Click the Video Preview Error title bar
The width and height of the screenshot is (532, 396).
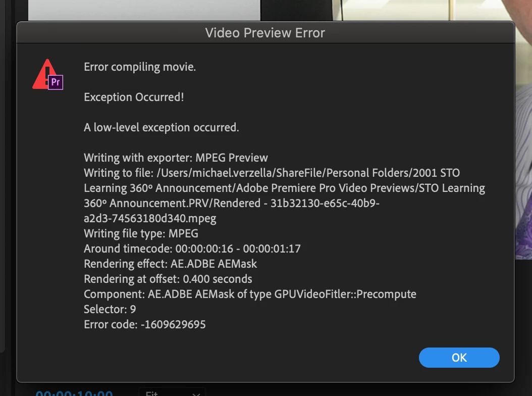click(265, 33)
